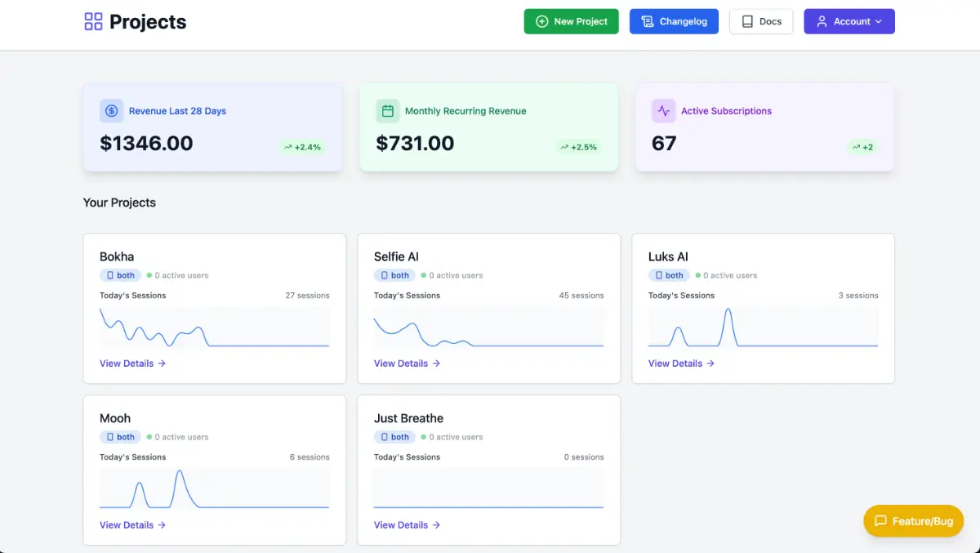
Task: Click the Active Subscriptions label
Action: 726,111
